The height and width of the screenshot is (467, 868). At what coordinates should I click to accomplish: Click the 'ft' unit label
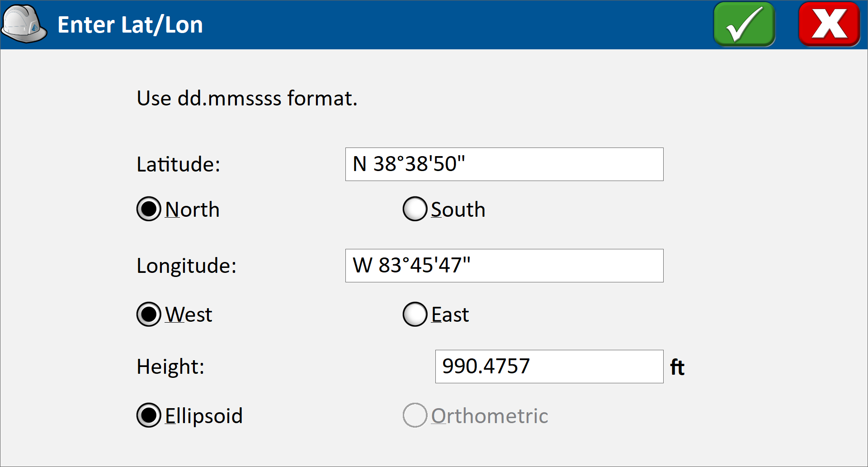pos(677,367)
